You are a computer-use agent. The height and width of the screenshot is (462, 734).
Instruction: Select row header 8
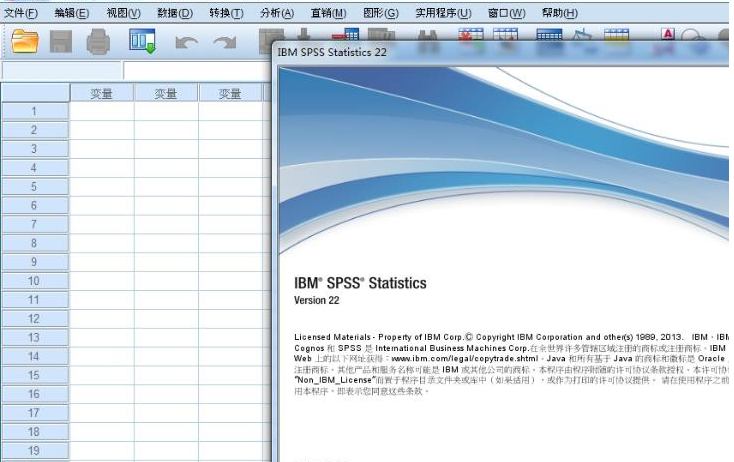coord(35,243)
